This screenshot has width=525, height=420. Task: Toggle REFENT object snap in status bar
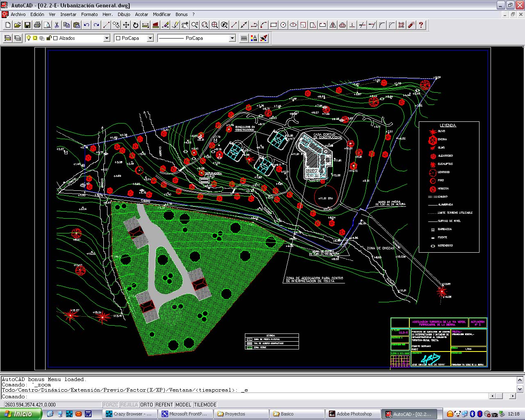coord(164,405)
